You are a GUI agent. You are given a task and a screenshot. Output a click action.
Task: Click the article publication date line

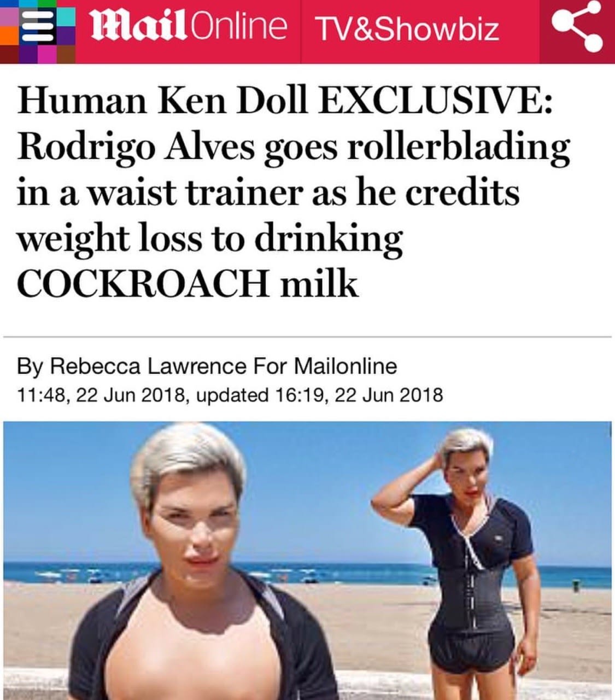(x=230, y=394)
